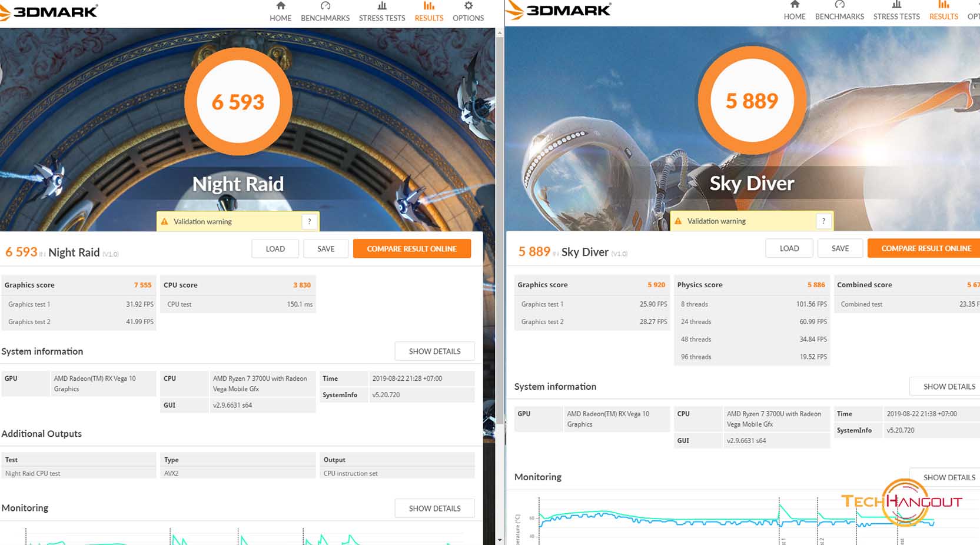Click the 48 threads 34.84 FPS row

pos(752,340)
